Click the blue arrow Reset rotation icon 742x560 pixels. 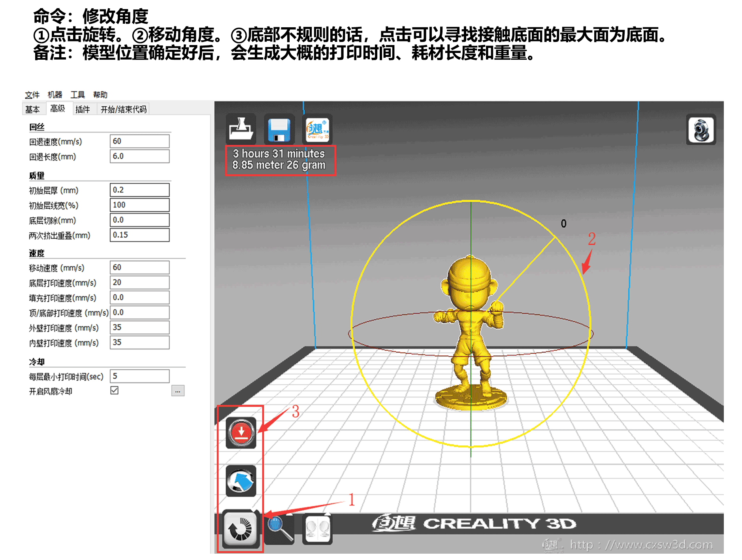tap(241, 481)
